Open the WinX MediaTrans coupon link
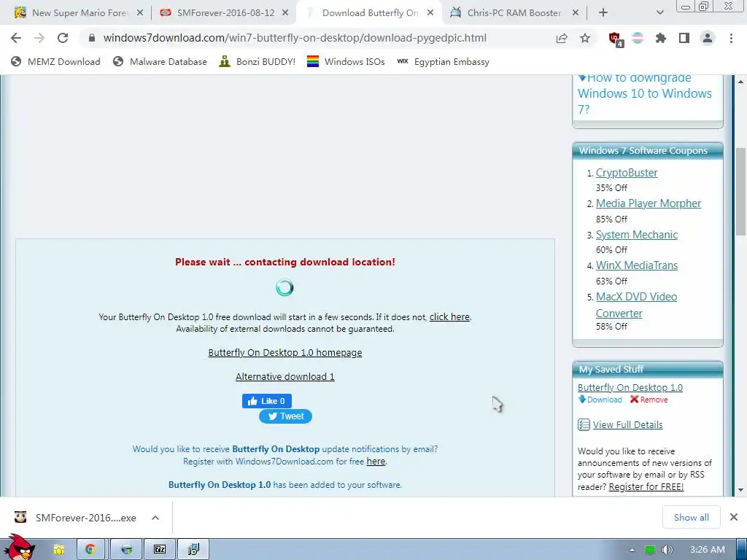 tap(636, 265)
